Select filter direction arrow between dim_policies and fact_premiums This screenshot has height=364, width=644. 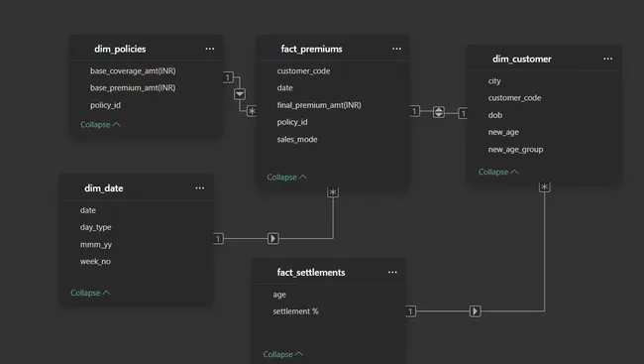pyautogui.click(x=240, y=94)
